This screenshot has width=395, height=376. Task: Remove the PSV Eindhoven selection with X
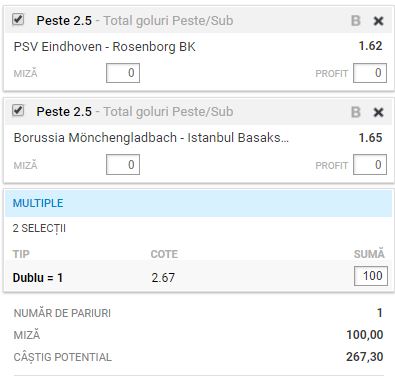(378, 21)
